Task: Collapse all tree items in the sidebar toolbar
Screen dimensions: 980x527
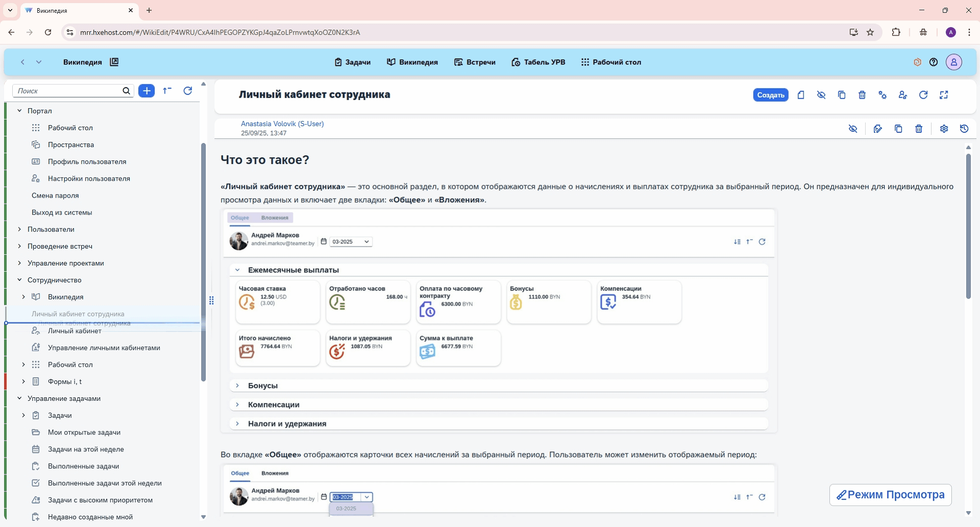Action: point(167,91)
